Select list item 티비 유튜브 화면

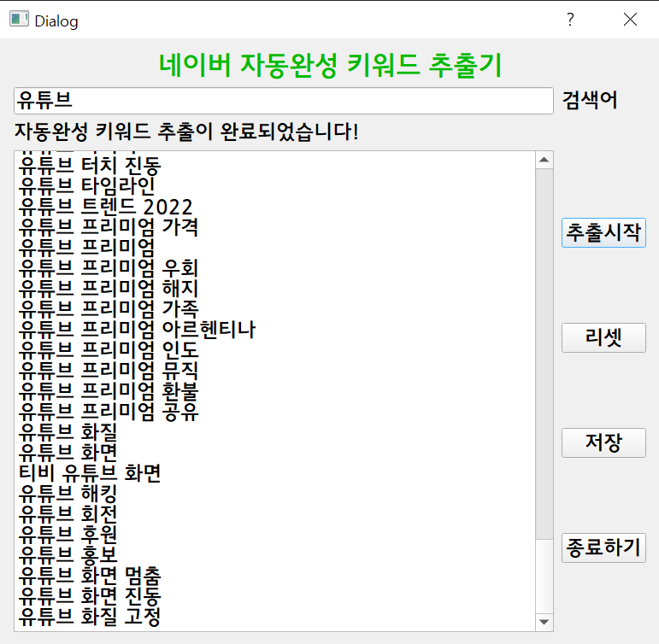tap(90, 473)
